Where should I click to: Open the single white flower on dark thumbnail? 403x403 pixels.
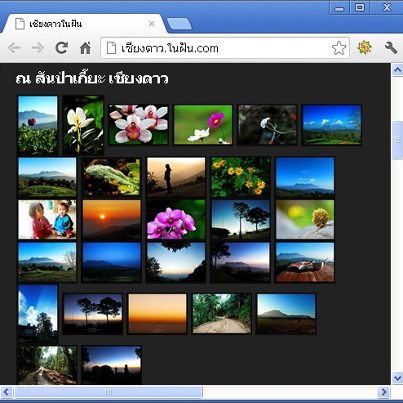(83, 125)
